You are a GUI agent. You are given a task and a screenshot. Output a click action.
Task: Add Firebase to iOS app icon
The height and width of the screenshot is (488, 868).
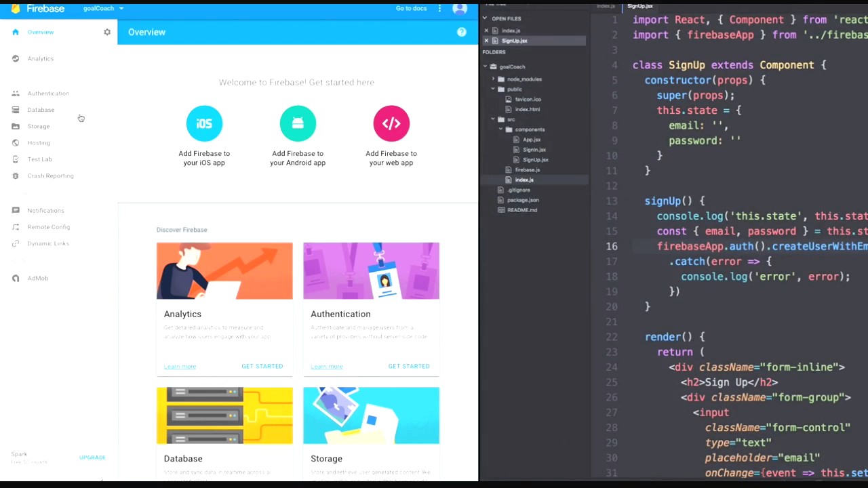[x=204, y=123]
